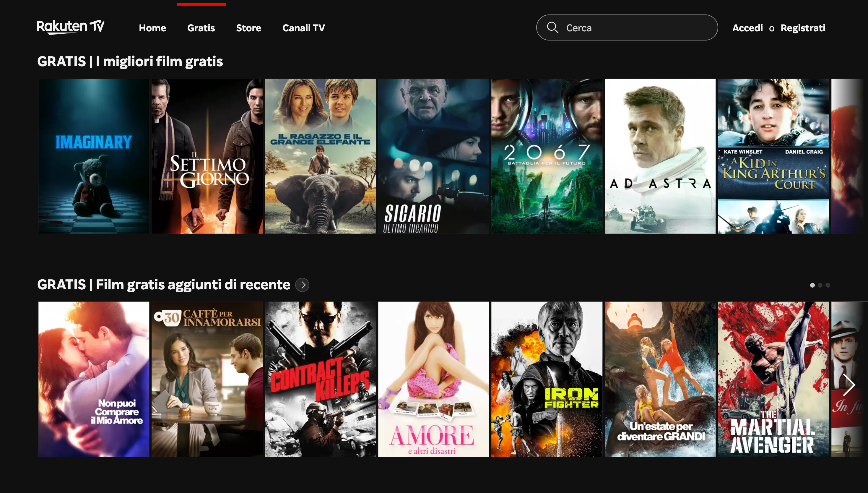Go to the Home menu item

[152, 28]
